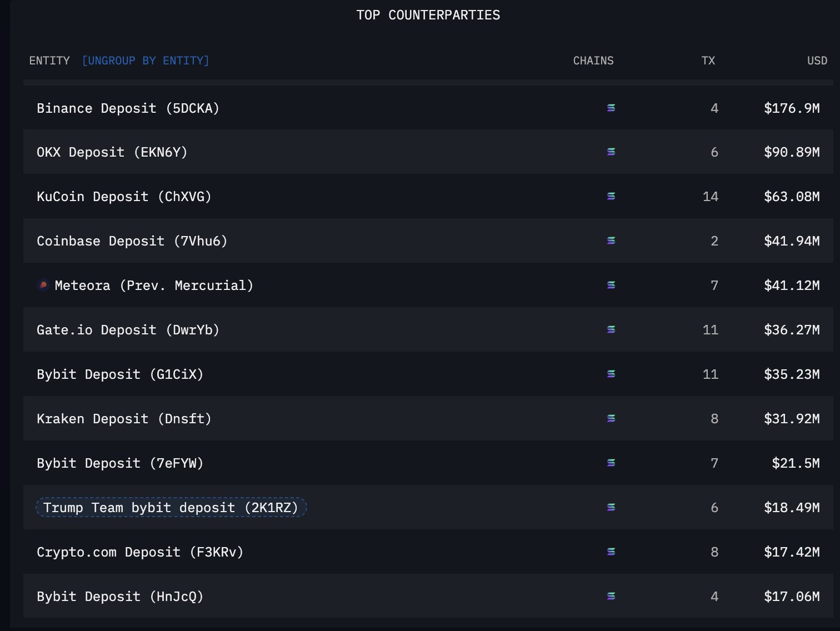The image size is (840, 631).
Task: Click Solana chain icon in Gate.io row
Action: [611, 329]
